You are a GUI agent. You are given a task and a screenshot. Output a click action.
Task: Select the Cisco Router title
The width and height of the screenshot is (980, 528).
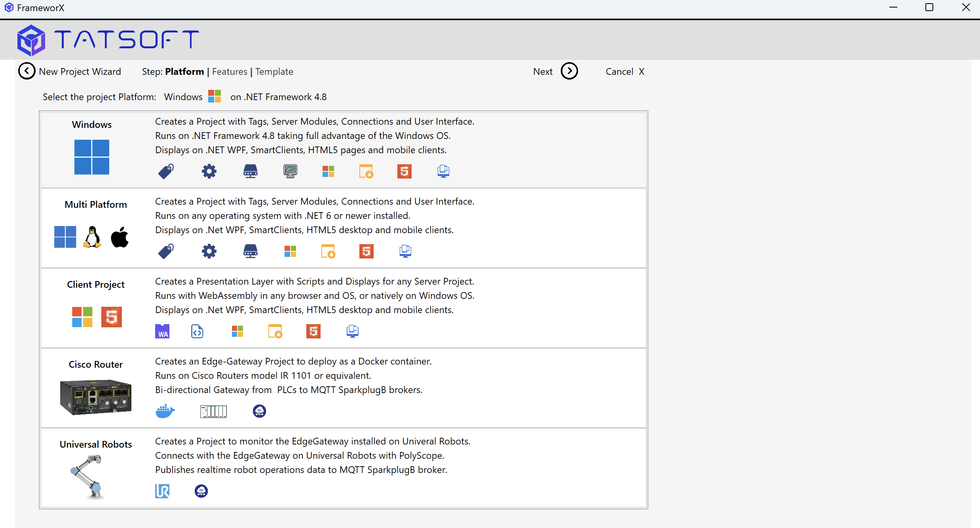96,365
